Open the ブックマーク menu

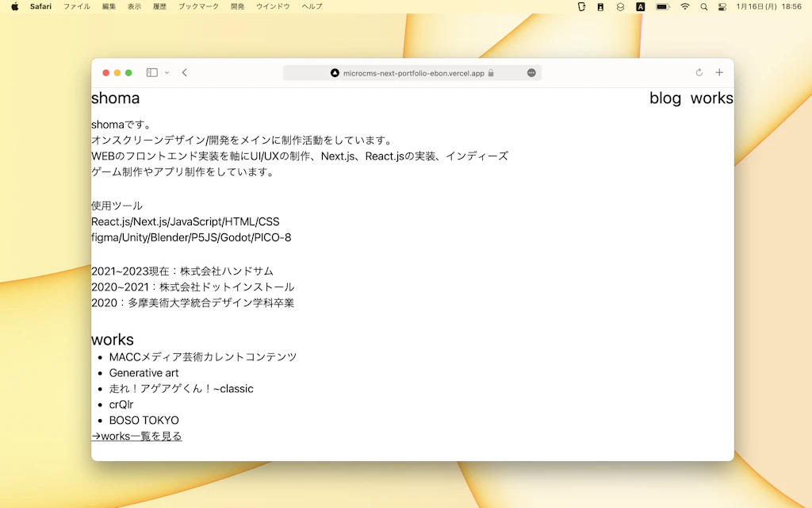(198, 6)
